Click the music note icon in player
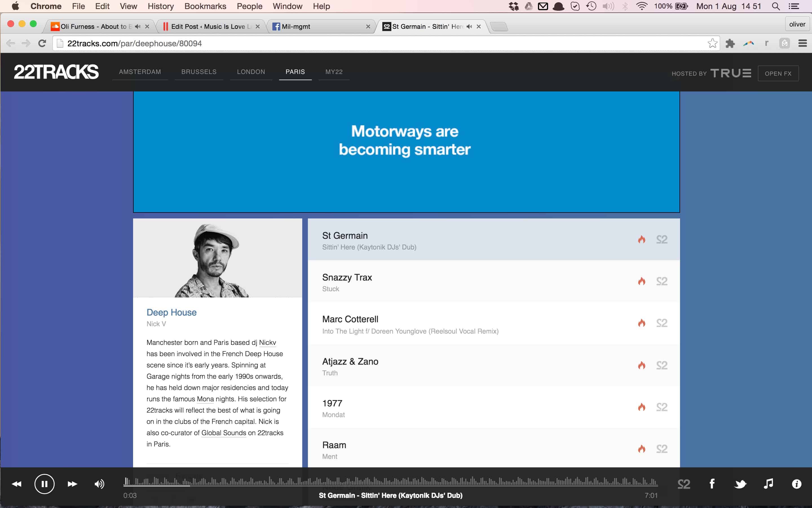 [768, 483]
